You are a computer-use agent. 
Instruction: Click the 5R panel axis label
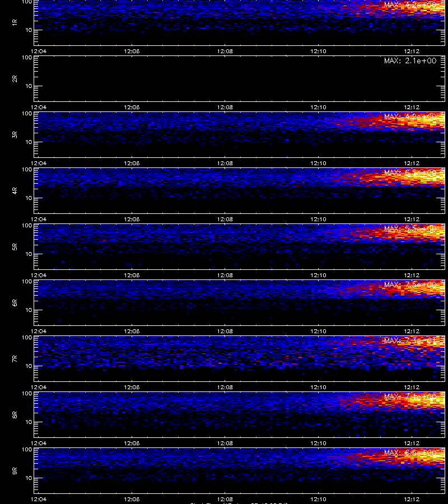[x=15, y=246]
